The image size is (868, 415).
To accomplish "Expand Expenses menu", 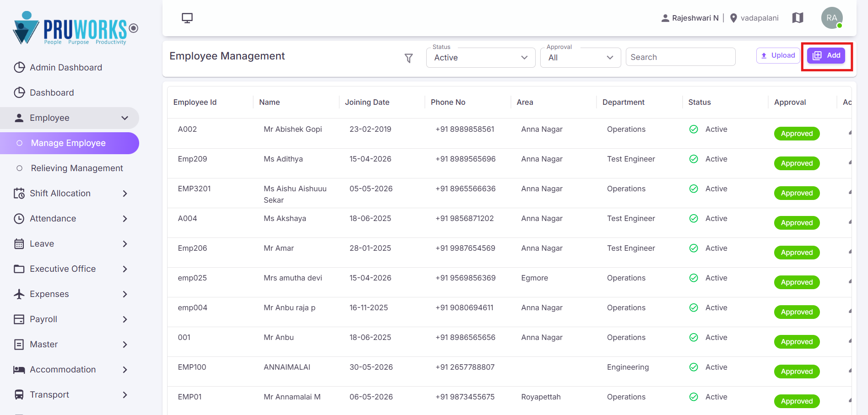I will pos(70,294).
